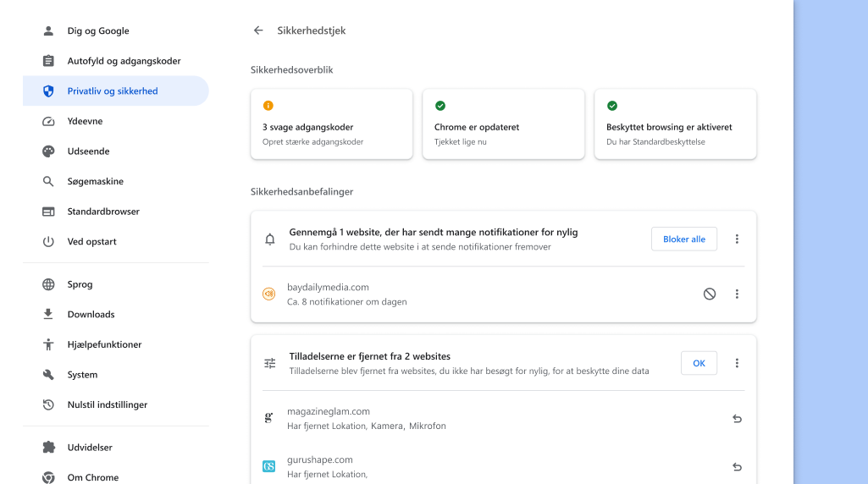Screen dimensions: 868x484
Task: Open Autofyld og adgangskoder section
Action: pyautogui.click(x=116, y=61)
